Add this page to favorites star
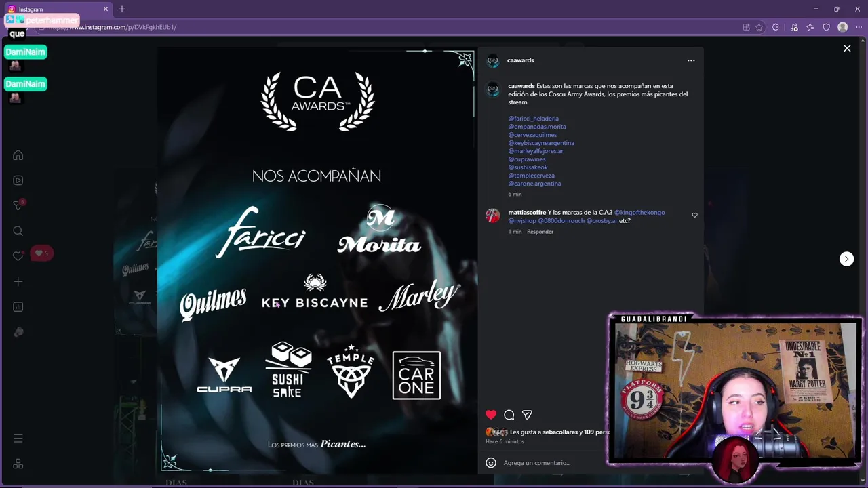The height and width of the screenshot is (488, 868). tap(759, 27)
